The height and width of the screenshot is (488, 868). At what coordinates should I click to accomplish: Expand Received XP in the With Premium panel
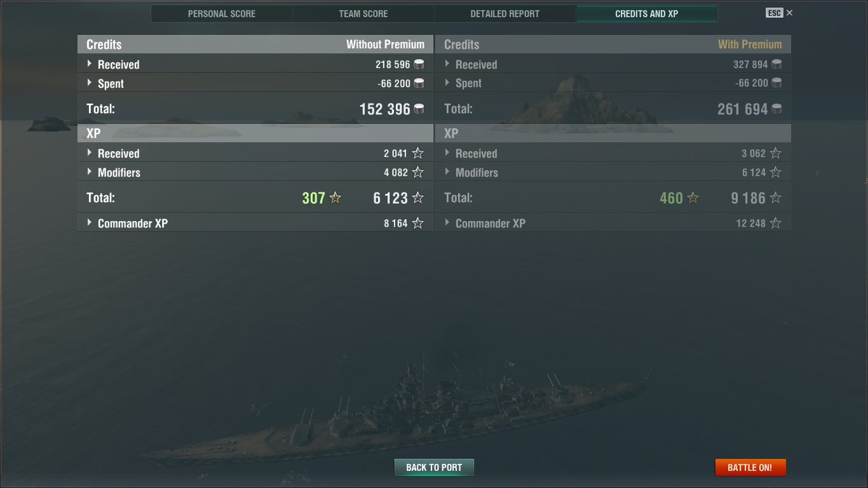tap(447, 152)
